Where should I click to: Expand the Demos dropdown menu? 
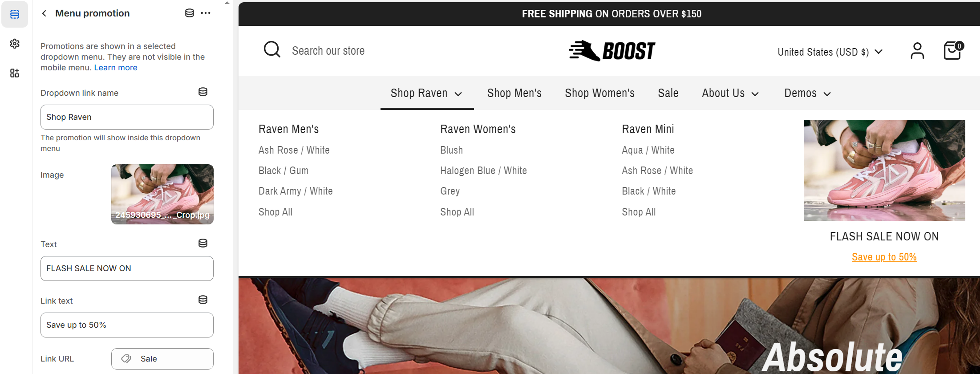click(x=808, y=93)
